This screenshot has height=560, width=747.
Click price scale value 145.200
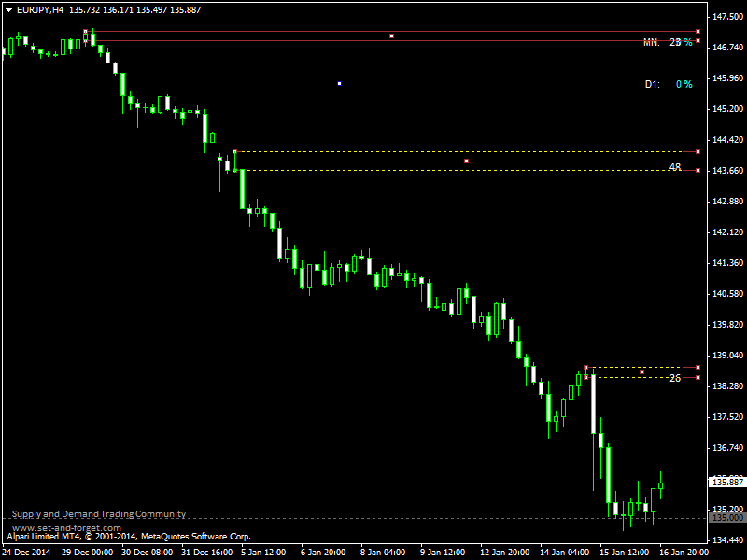pos(727,109)
